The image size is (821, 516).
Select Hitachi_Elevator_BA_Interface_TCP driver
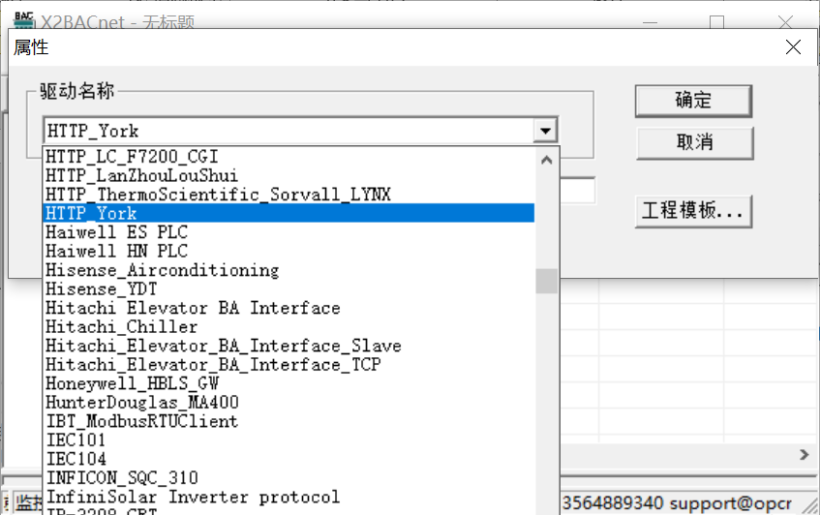(x=289, y=365)
